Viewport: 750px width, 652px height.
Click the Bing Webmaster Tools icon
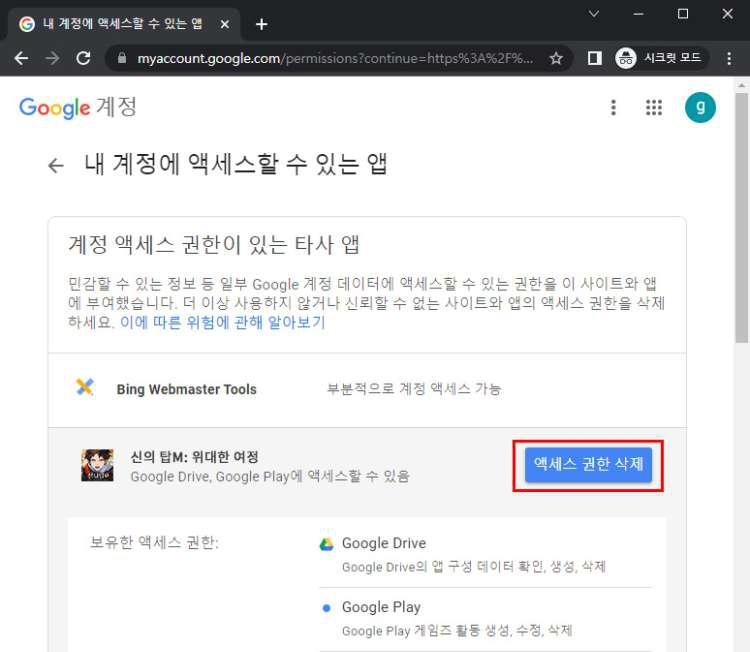click(85, 387)
